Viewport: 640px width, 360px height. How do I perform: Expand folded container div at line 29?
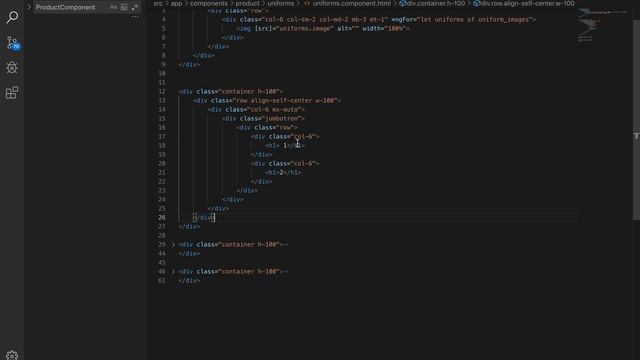[173, 244]
